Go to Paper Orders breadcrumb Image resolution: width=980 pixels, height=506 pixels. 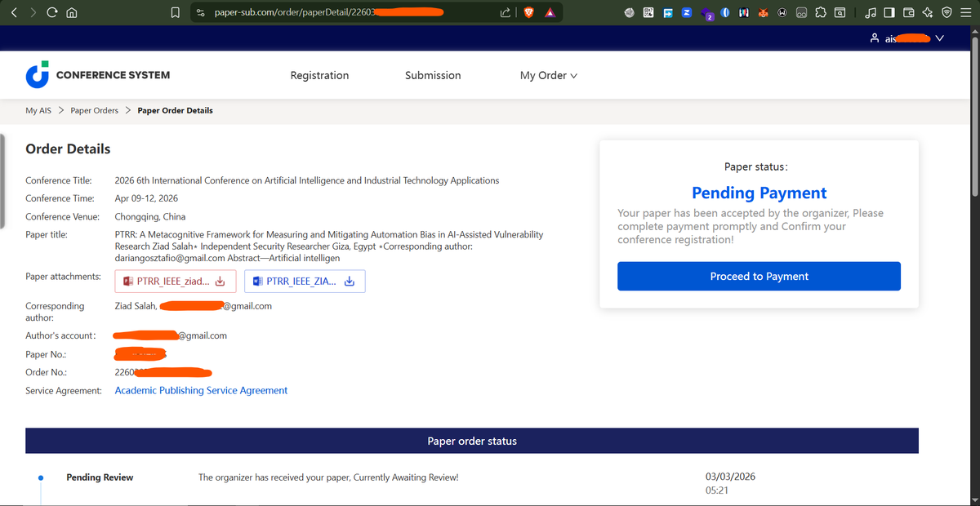pos(95,110)
